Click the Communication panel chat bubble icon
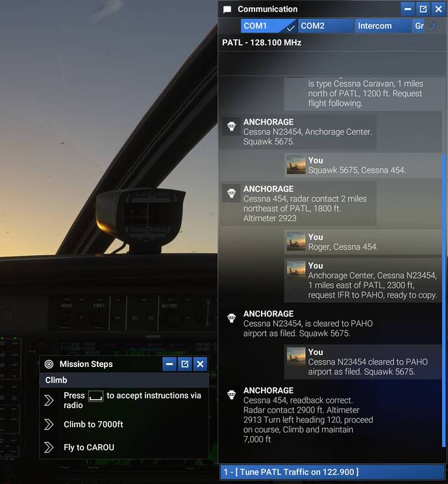This screenshot has height=484, width=448. pos(227,9)
